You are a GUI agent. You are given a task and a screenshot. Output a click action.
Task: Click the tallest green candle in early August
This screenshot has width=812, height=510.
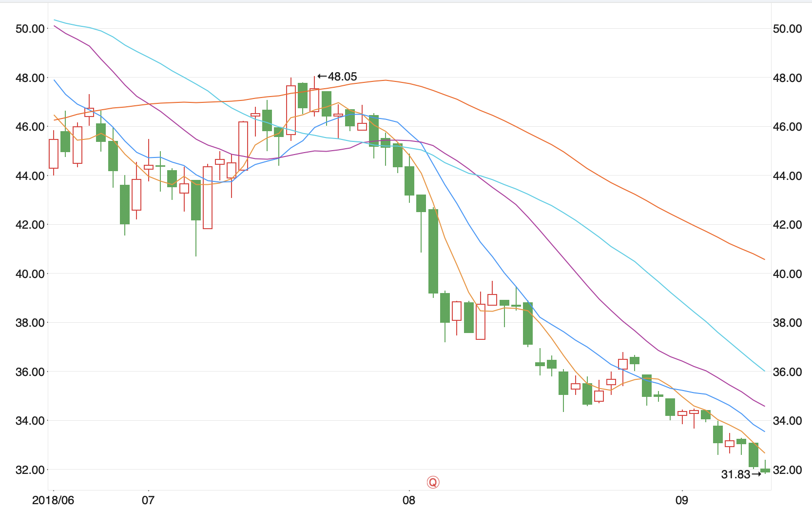[433, 251]
